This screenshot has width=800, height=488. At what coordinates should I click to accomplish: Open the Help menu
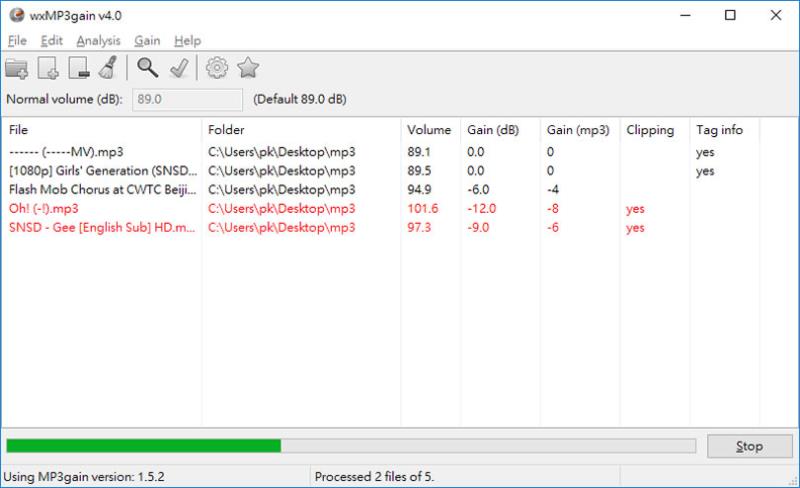pos(187,40)
